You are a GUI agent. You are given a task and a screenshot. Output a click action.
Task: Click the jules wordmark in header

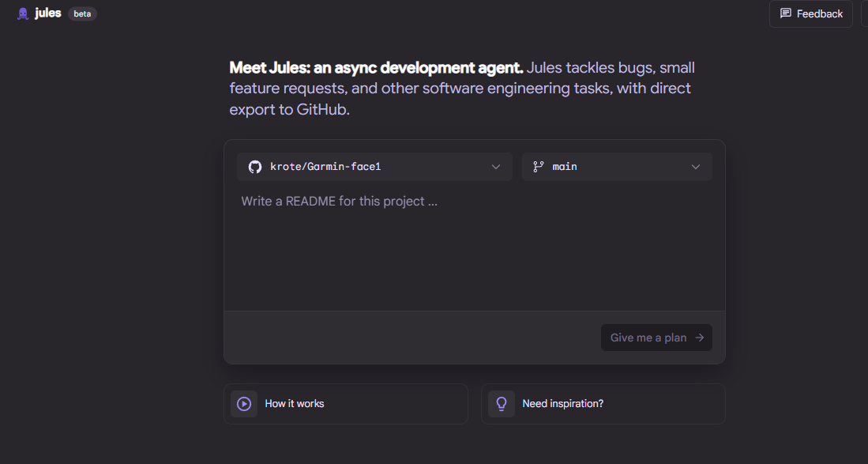(47, 13)
